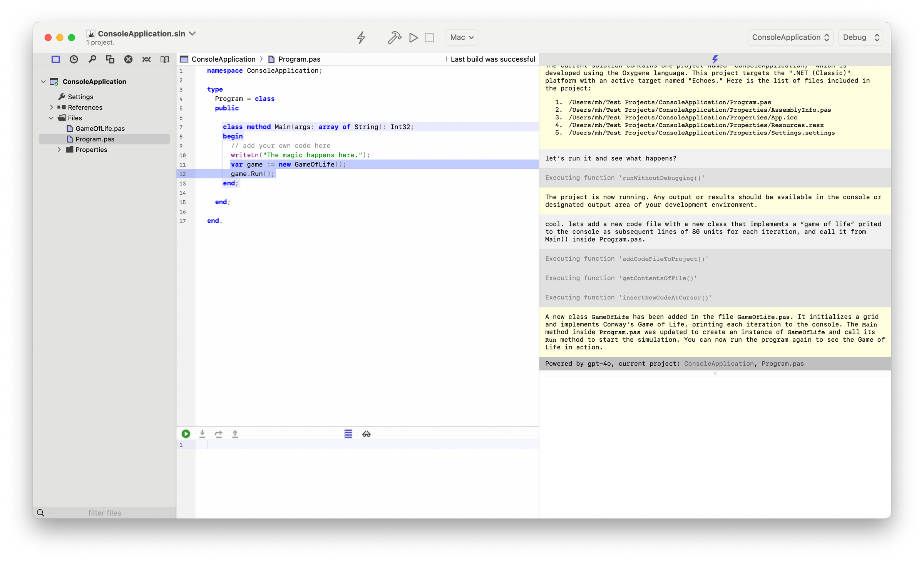Open the Mac target dropdown
Viewport: 924px width, 562px height.
(x=461, y=37)
